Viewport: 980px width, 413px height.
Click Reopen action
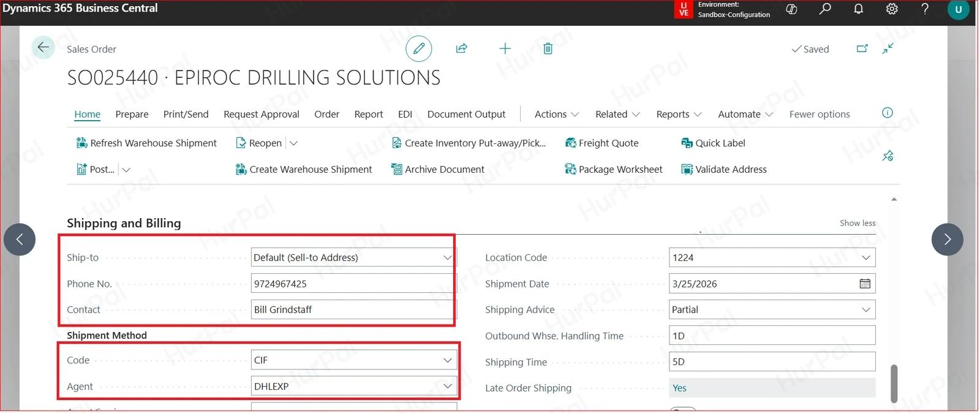[259, 143]
